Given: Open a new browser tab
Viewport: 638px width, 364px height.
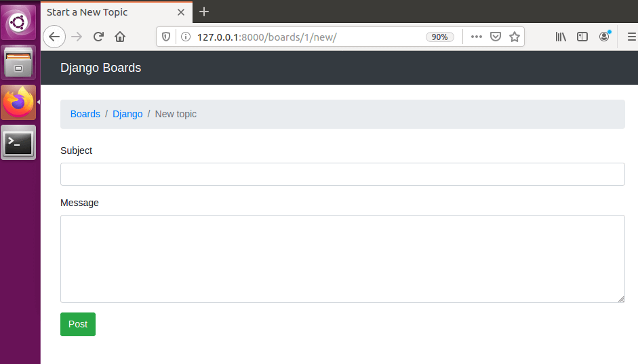Looking at the screenshot, I should (x=204, y=12).
